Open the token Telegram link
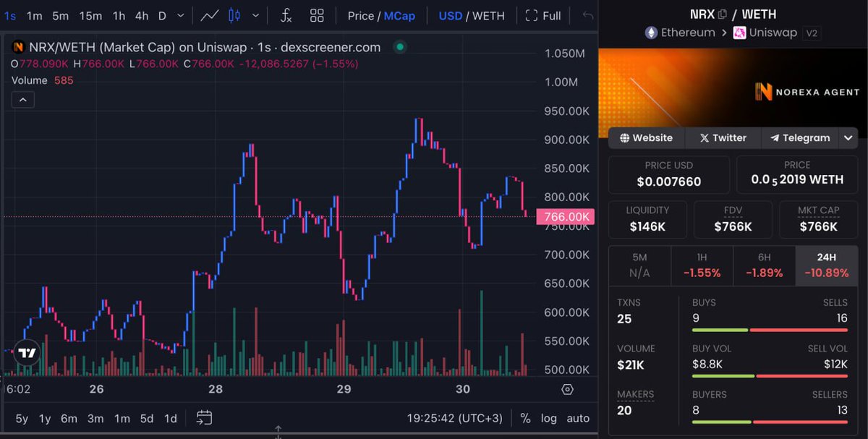Image resolution: width=868 pixels, height=439 pixels. coord(800,137)
